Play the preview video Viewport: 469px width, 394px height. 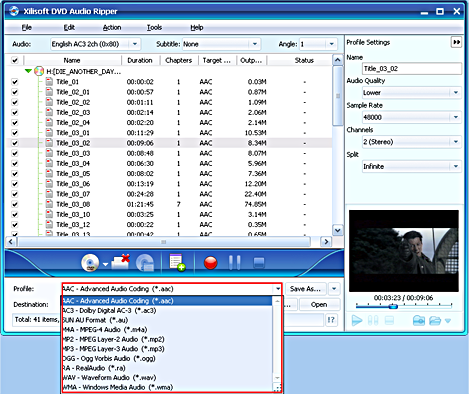357,321
